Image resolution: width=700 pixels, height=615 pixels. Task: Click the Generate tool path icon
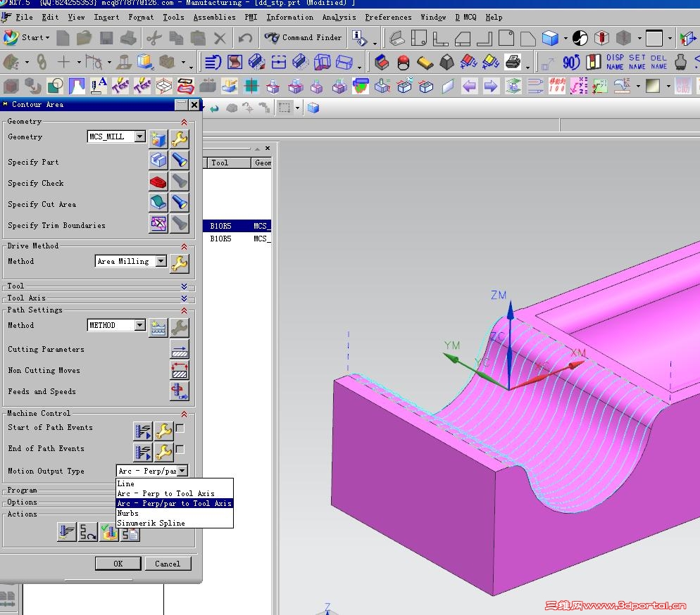point(66,533)
